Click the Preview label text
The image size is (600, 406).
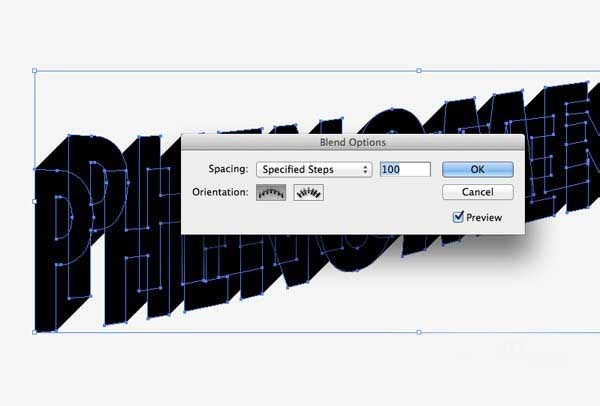point(484,218)
